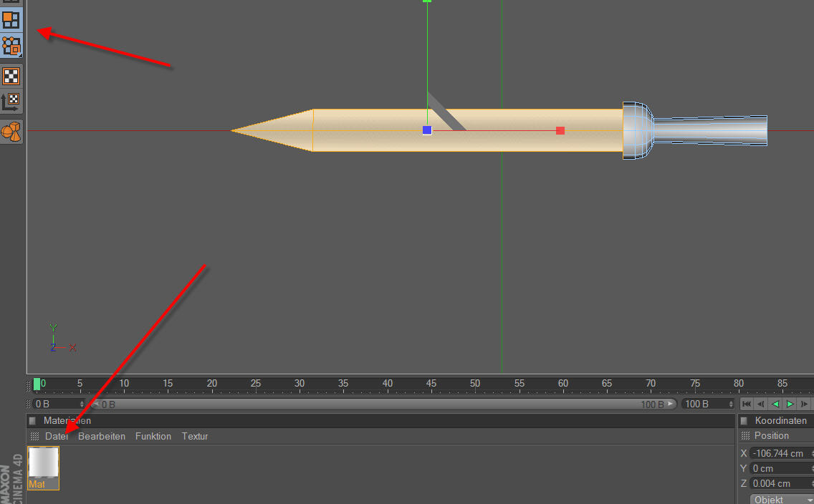
Task: Switch to texture mode checkerboard icon
Action: click(x=11, y=76)
